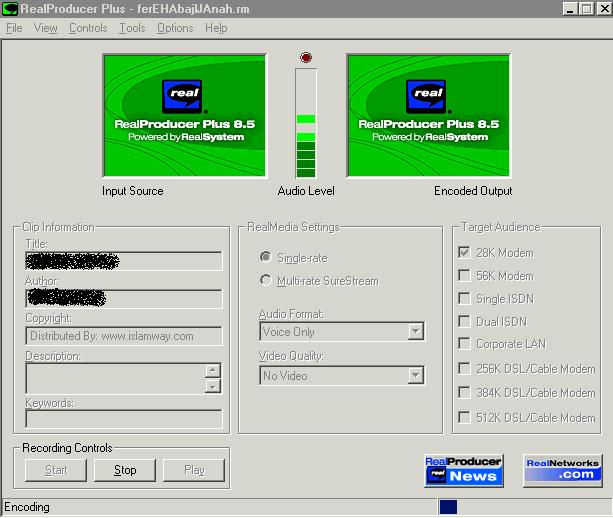Image resolution: width=613 pixels, height=518 pixels.
Task: Enable the Dual ISDN checkbox
Action: [464, 321]
